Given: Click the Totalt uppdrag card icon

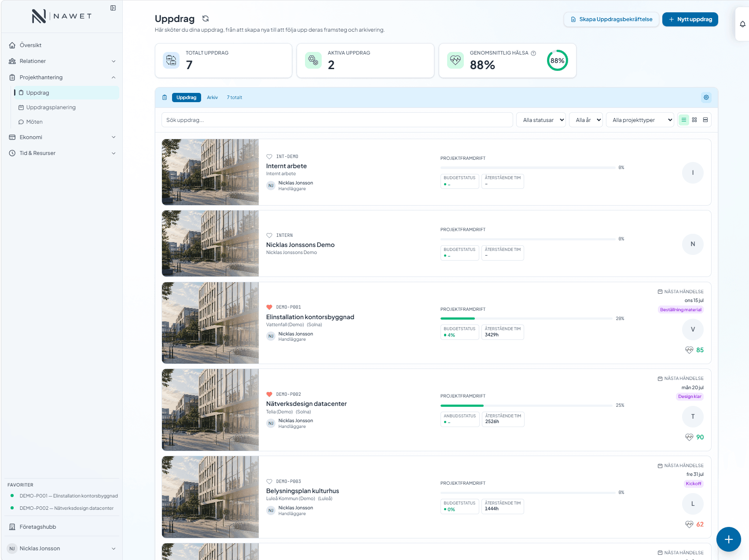Looking at the screenshot, I should click(171, 60).
